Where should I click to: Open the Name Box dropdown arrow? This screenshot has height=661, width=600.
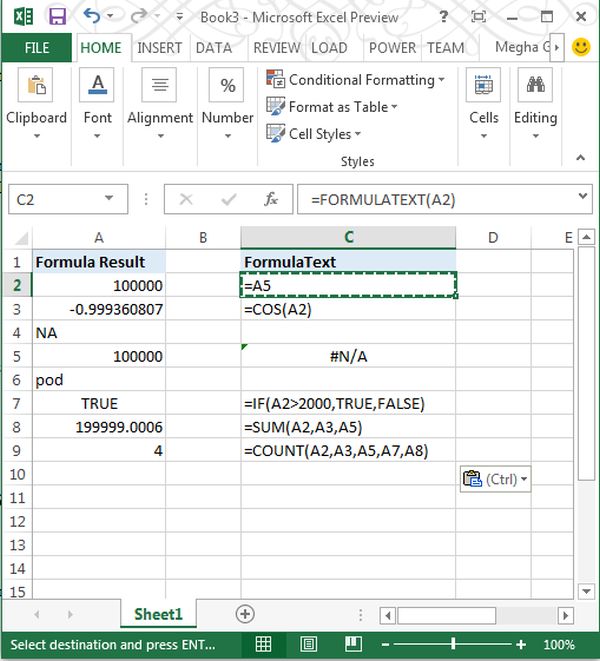[x=109, y=198]
